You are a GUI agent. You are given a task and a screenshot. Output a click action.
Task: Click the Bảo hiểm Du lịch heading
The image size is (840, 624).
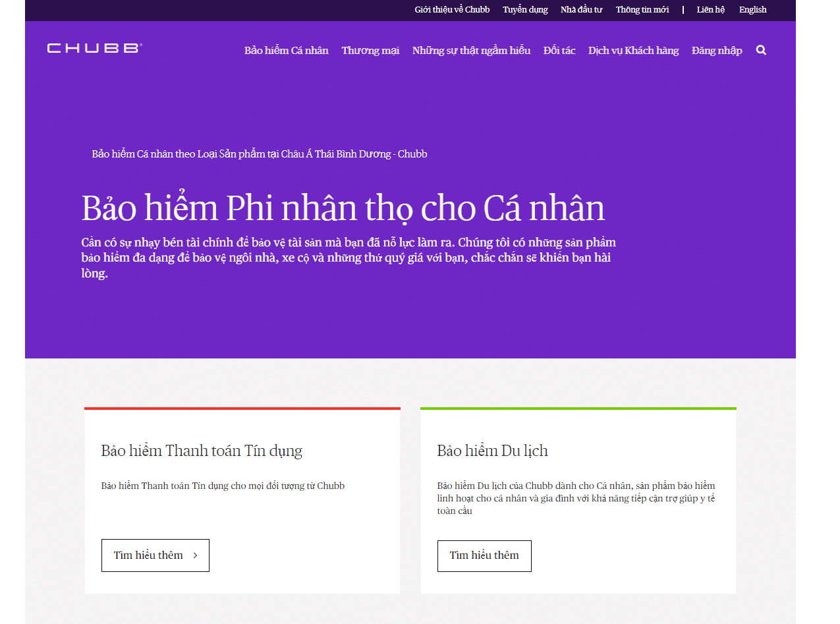point(493,451)
